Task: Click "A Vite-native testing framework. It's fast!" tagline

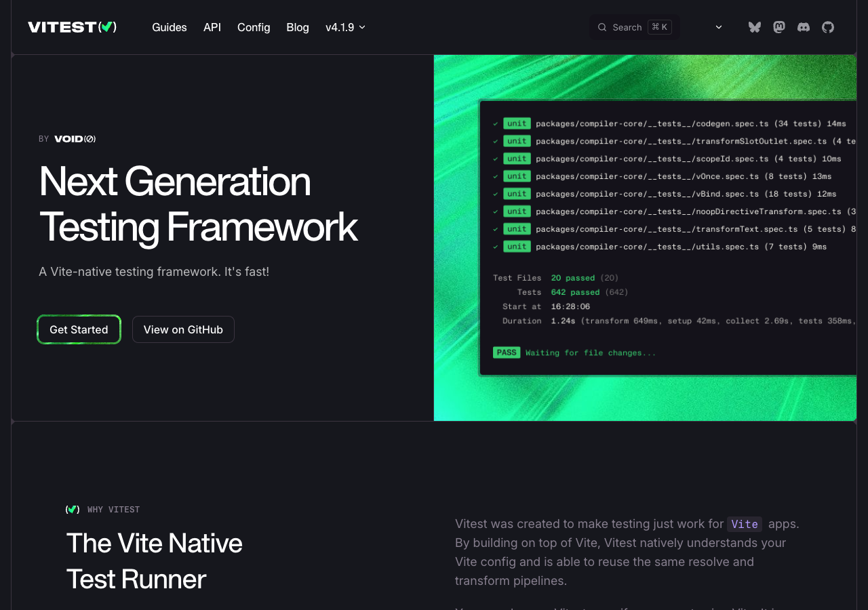Action: pyautogui.click(x=154, y=272)
